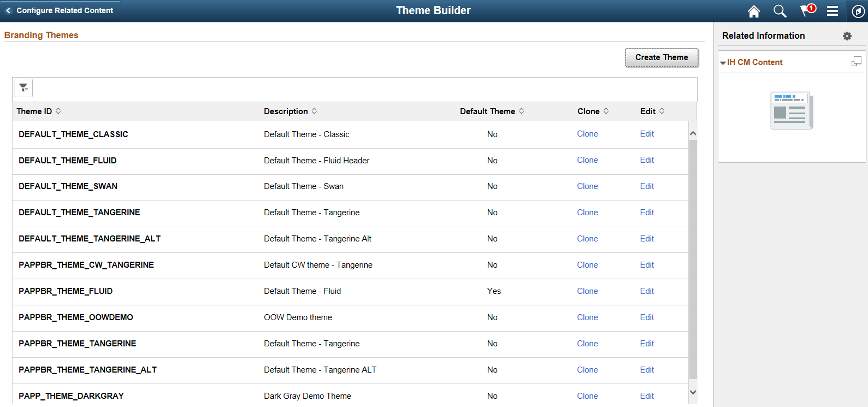868x407 pixels.
Task: Edit the DEFAULT_THEME_TANGERINE theme
Action: (647, 213)
